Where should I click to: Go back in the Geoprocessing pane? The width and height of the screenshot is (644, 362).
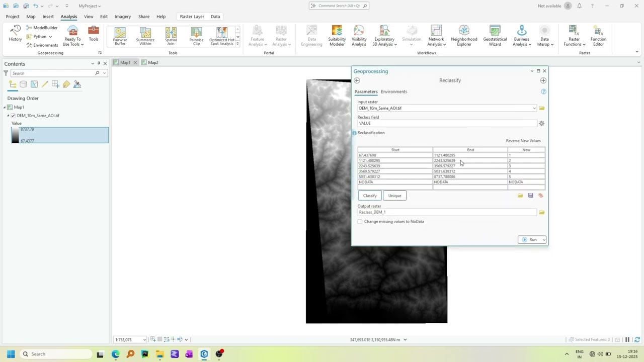pyautogui.click(x=357, y=80)
